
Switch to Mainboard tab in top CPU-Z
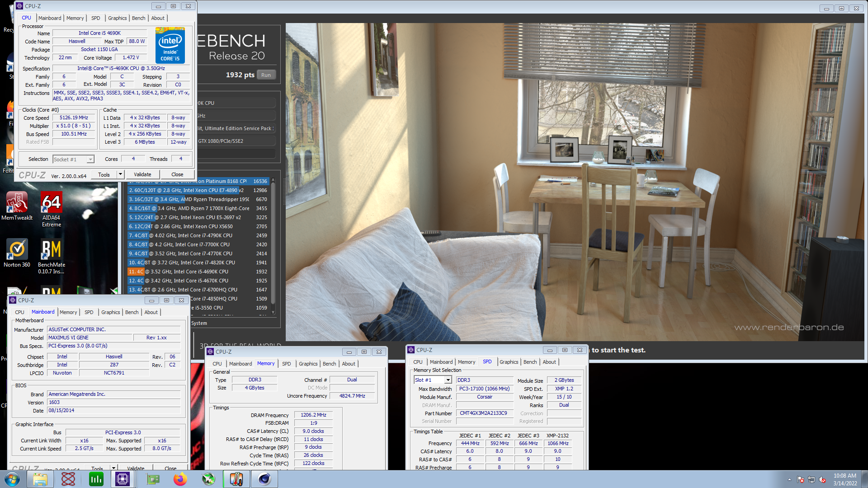[x=50, y=18]
